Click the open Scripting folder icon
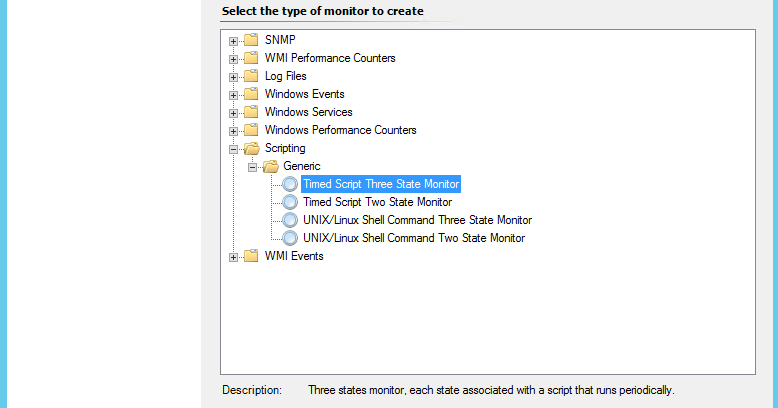The height and width of the screenshot is (408, 778). pos(252,148)
